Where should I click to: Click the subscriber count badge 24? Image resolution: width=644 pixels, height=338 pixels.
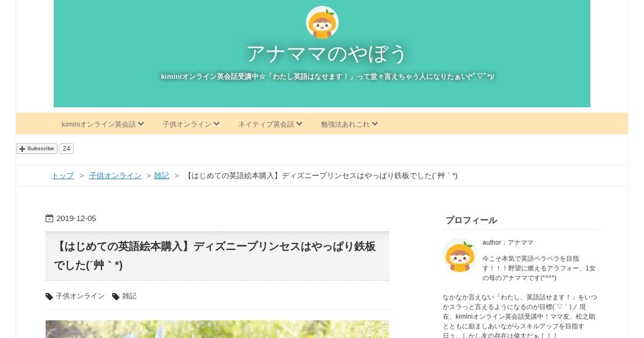(x=66, y=149)
